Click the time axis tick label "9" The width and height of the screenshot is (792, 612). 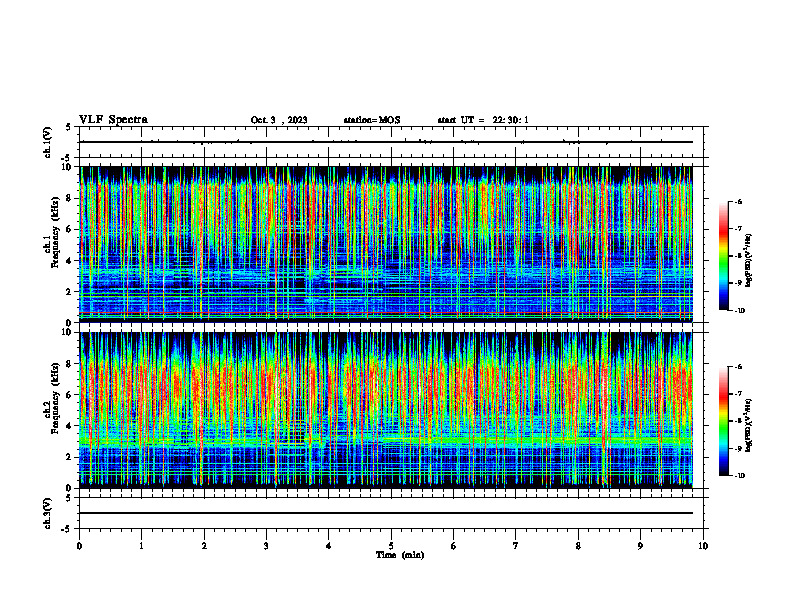coord(640,546)
